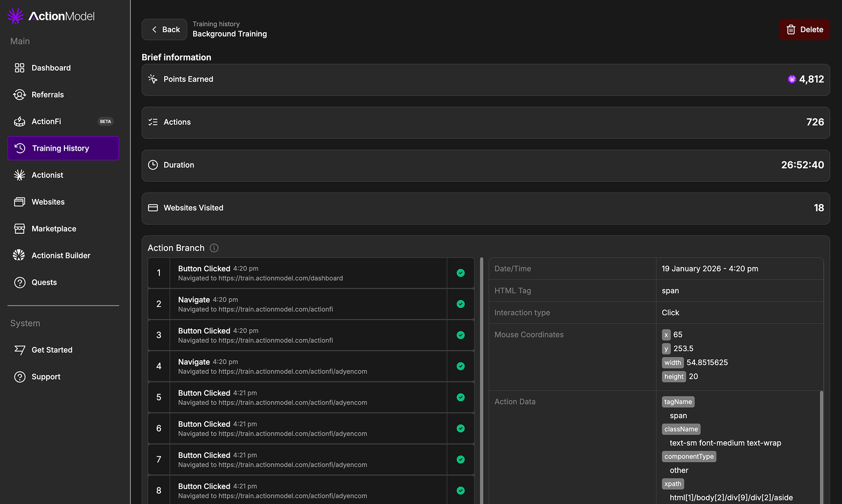Open the Dashboard menu item
Screen dimensions: 842x504
coord(63,68)
